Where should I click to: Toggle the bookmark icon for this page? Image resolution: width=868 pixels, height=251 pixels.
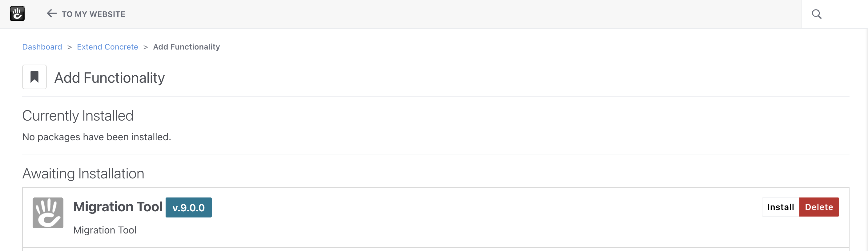[x=34, y=77]
